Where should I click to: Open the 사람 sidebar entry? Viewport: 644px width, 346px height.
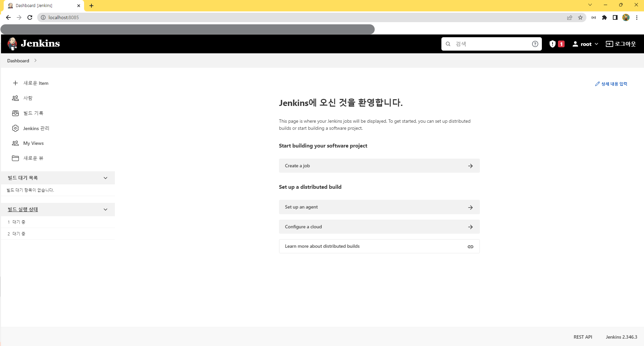(28, 98)
